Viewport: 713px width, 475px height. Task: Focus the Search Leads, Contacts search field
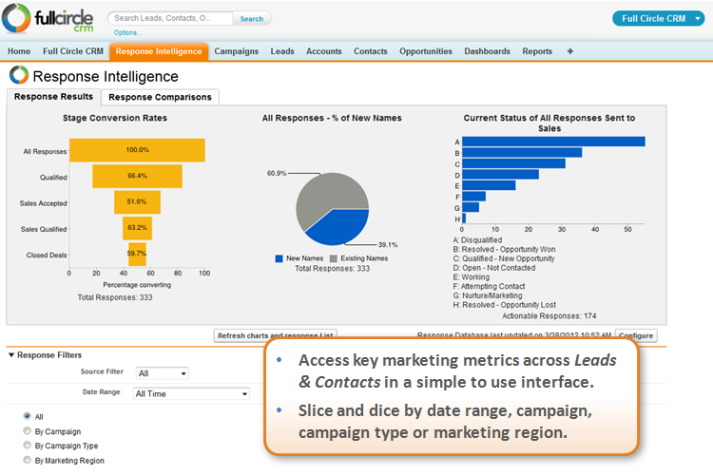coord(171,18)
